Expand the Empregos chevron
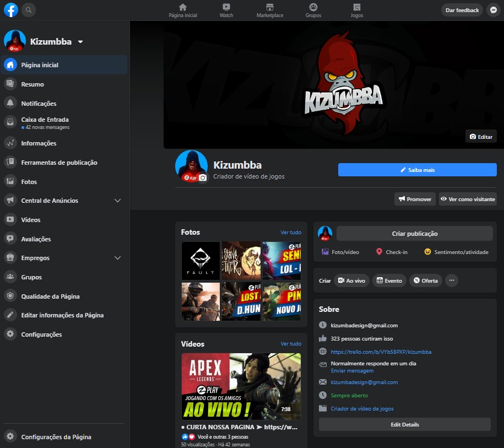Viewport: 504px width, 448px height. (x=118, y=258)
